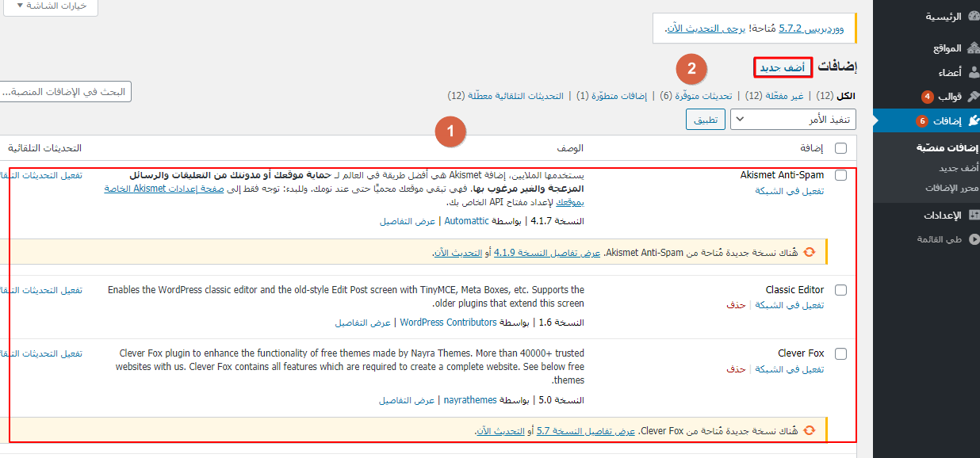Viewport: 980px width, 458px height.
Task: Click تفعيل في الشبكة under Akismet Anti-Spam
Action: coord(790,191)
